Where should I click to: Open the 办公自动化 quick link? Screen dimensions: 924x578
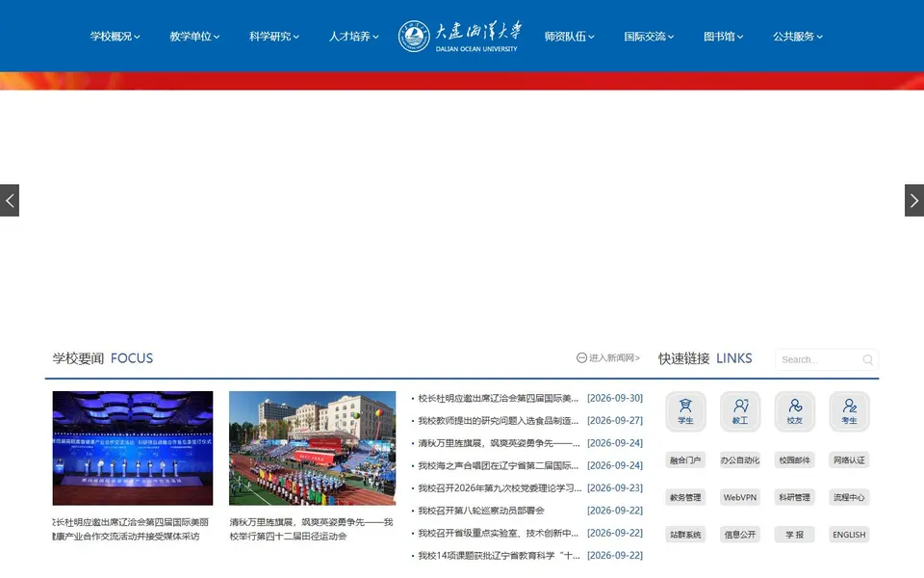[x=740, y=460]
